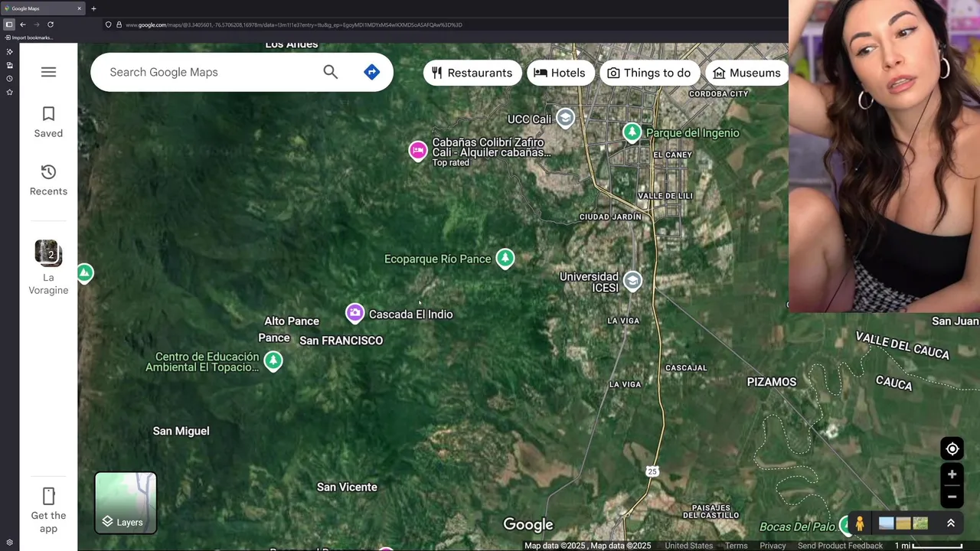This screenshot has height=551, width=980.
Task: Select the Cascada El Indio camera pin
Action: [x=354, y=313]
